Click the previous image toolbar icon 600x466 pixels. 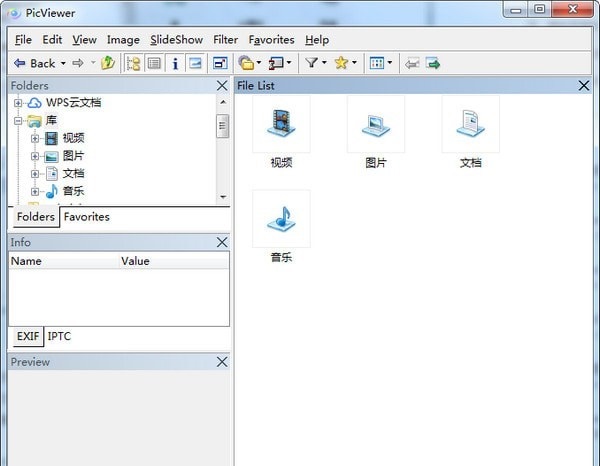412,63
